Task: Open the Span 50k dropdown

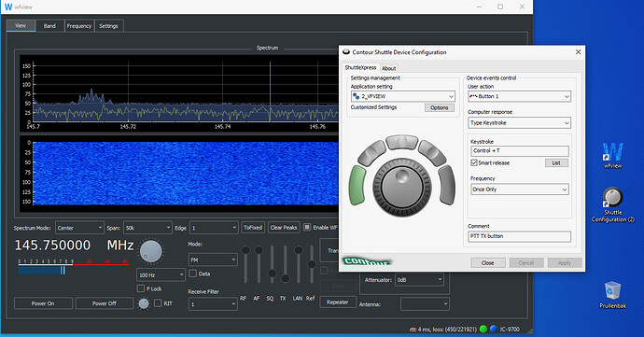Action: 147,228
